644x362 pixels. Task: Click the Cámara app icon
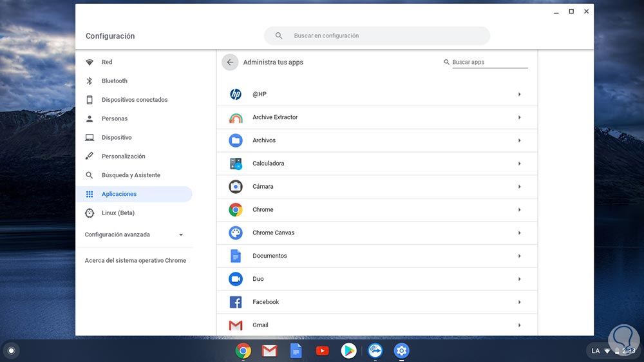tap(235, 187)
